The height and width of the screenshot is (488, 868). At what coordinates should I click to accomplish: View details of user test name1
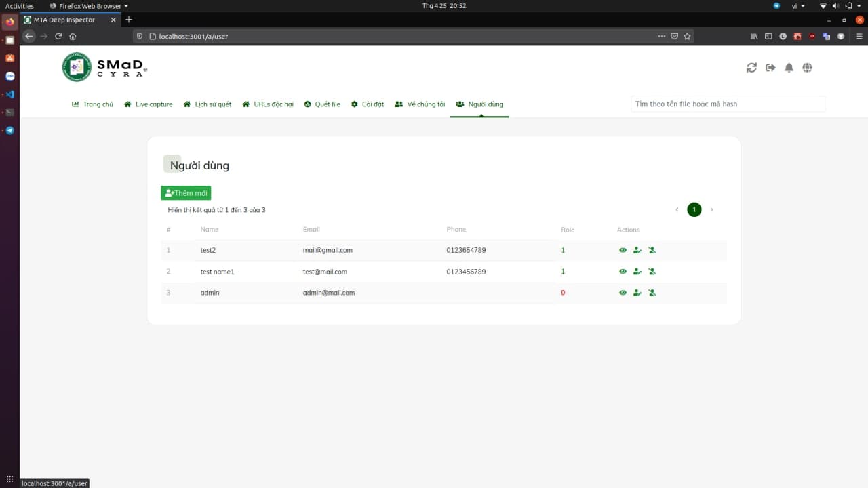pos(623,272)
